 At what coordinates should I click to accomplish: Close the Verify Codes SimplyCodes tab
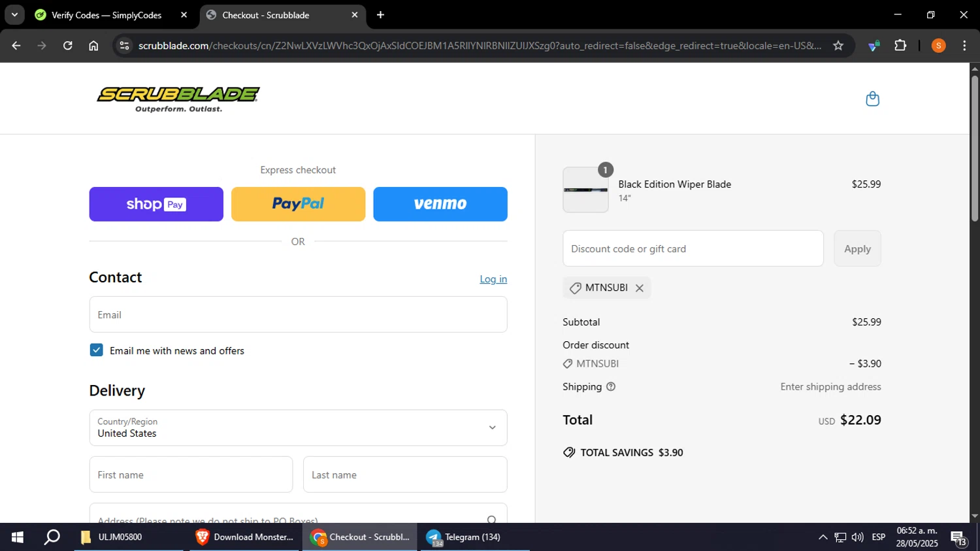[x=184, y=15]
